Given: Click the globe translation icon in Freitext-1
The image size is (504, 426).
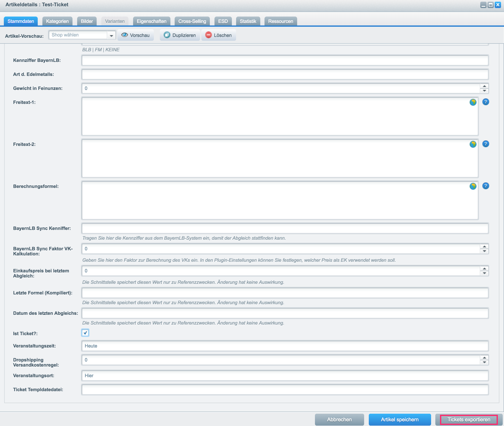Looking at the screenshot, I should (x=473, y=102).
